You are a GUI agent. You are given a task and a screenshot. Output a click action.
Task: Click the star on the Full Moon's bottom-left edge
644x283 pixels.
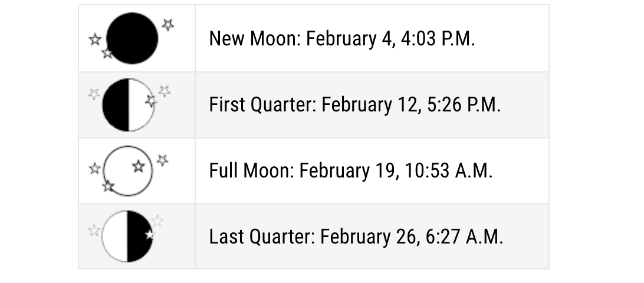(x=108, y=186)
